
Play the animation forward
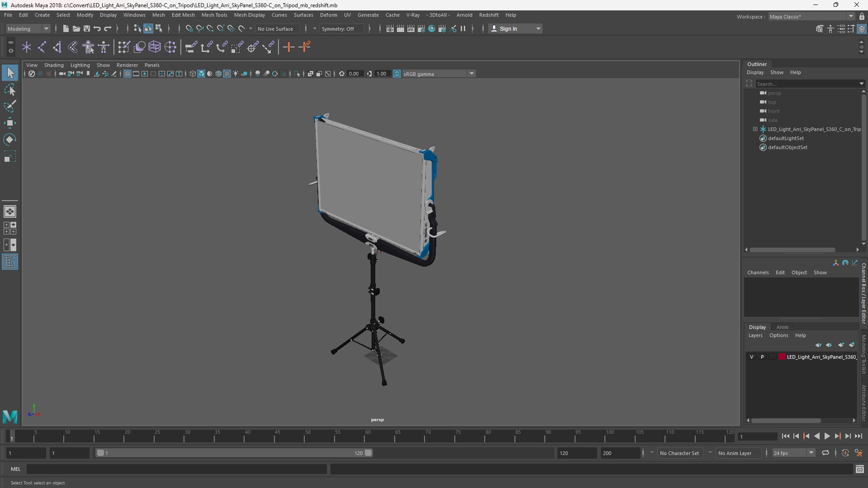(827, 436)
